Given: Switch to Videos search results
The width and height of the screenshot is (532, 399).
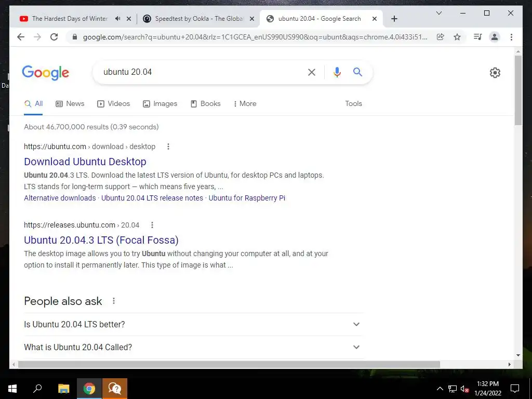Looking at the screenshot, I should (113, 103).
